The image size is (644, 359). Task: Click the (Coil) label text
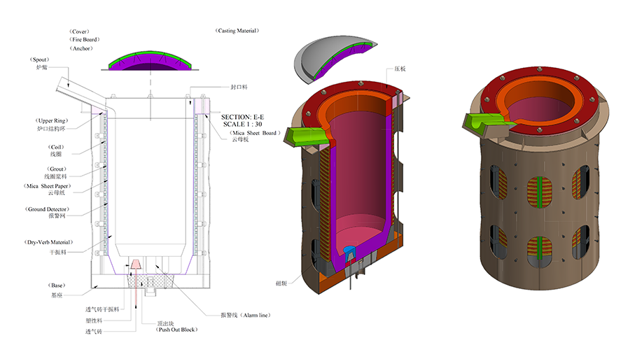point(57,146)
